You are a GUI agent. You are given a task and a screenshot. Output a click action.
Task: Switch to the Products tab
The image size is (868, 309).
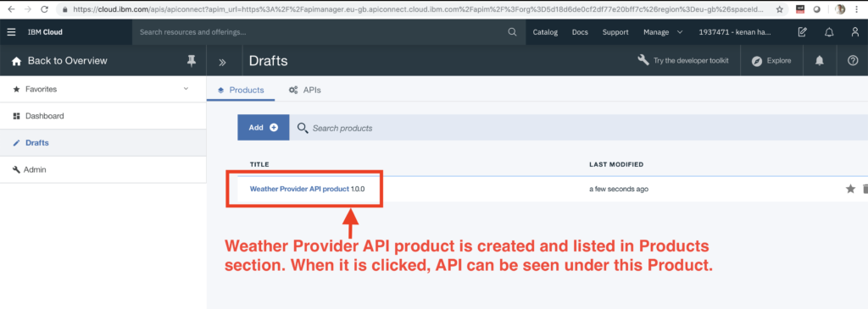241,90
